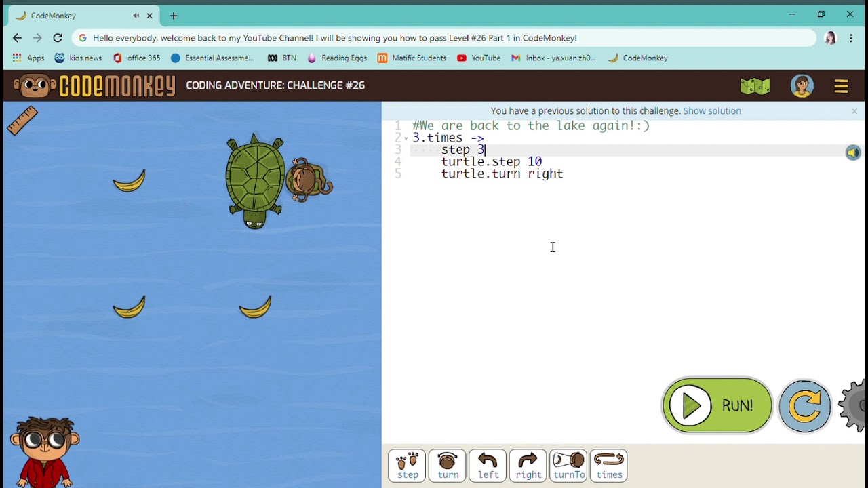
Task: Click code line 5 turtle.turn right
Action: coord(502,174)
